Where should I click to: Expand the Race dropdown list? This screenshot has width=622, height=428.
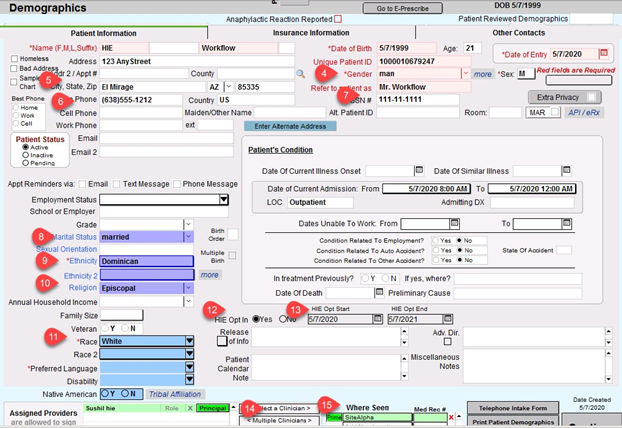tap(188, 340)
